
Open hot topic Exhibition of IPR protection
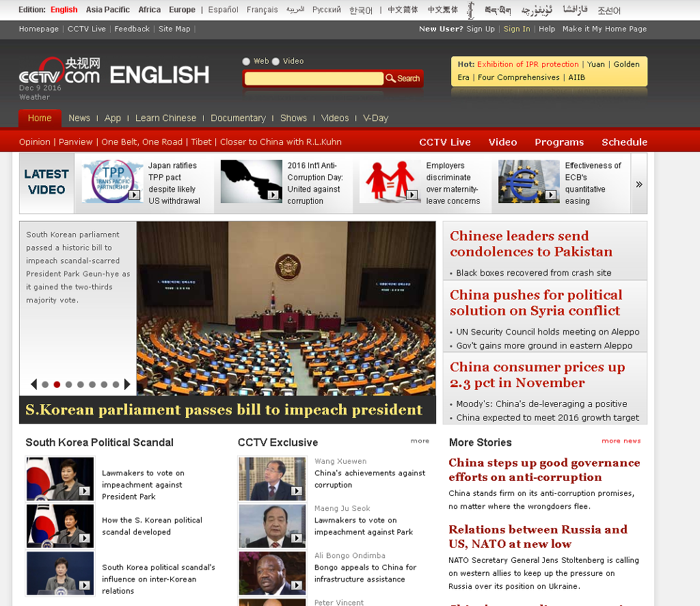[528, 64]
